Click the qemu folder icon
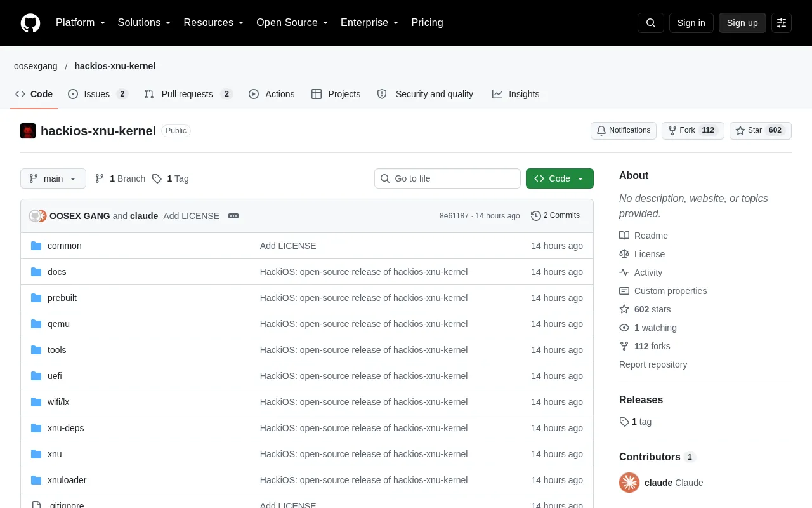This screenshot has width=812, height=508. (x=36, y=324)
